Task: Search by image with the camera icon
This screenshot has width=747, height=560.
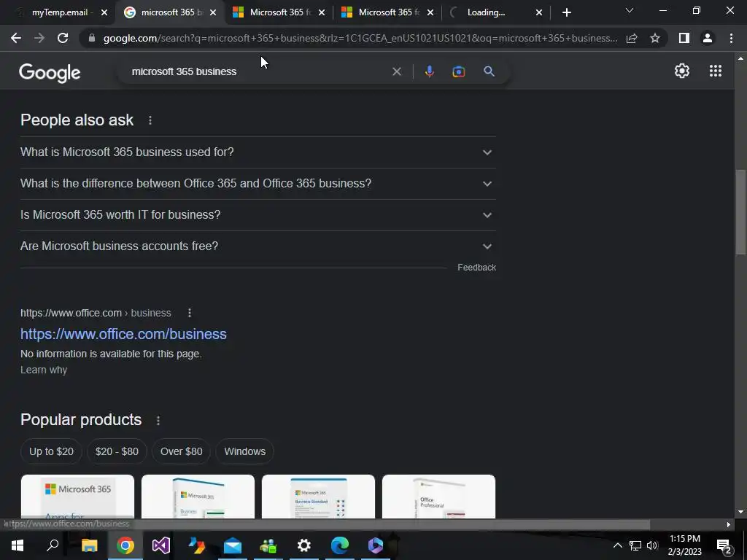Action: pos(459,71)
